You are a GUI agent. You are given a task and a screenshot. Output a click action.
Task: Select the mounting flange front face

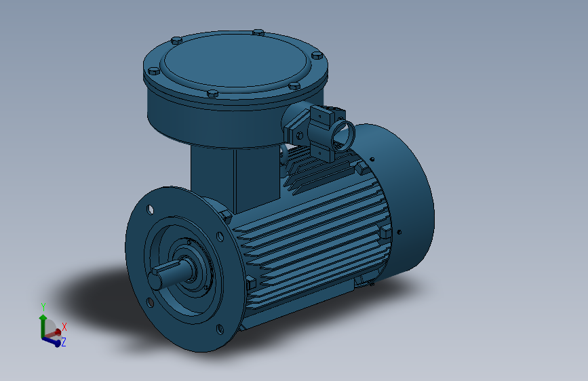pyautogui.click(x=186, y=269)
